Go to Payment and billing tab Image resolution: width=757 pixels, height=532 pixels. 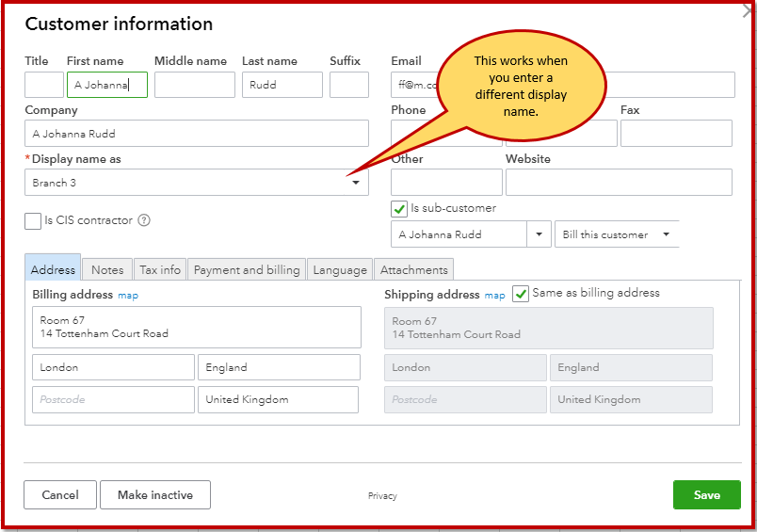click(247, 269)
